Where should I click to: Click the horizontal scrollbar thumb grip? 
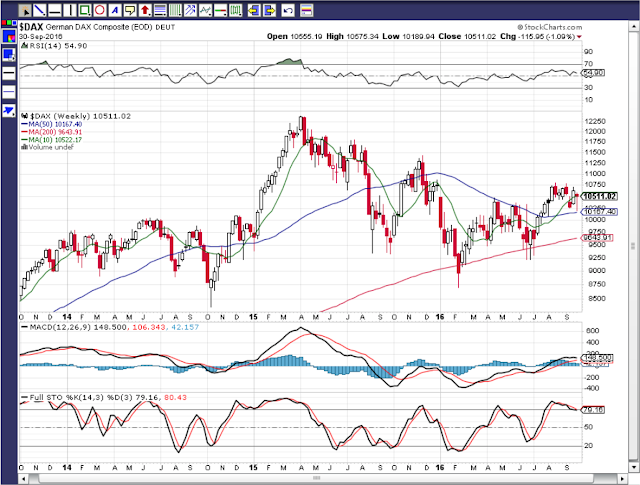pos(317,478)
